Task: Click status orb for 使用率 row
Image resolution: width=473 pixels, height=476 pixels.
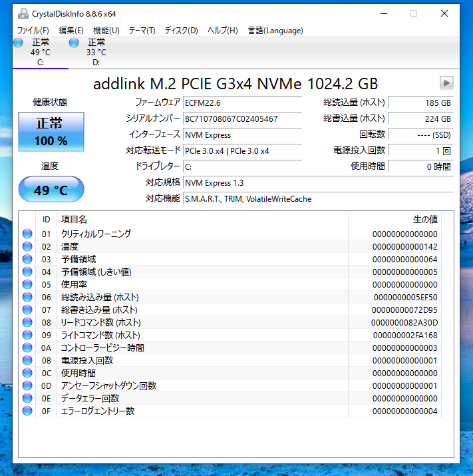Action: tap(27, 284)
